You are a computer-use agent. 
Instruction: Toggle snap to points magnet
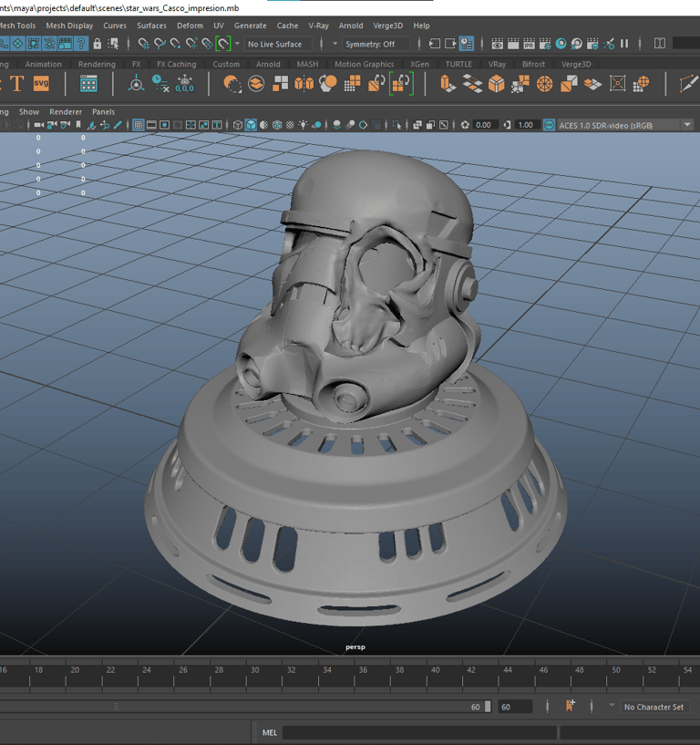(175, 44)
